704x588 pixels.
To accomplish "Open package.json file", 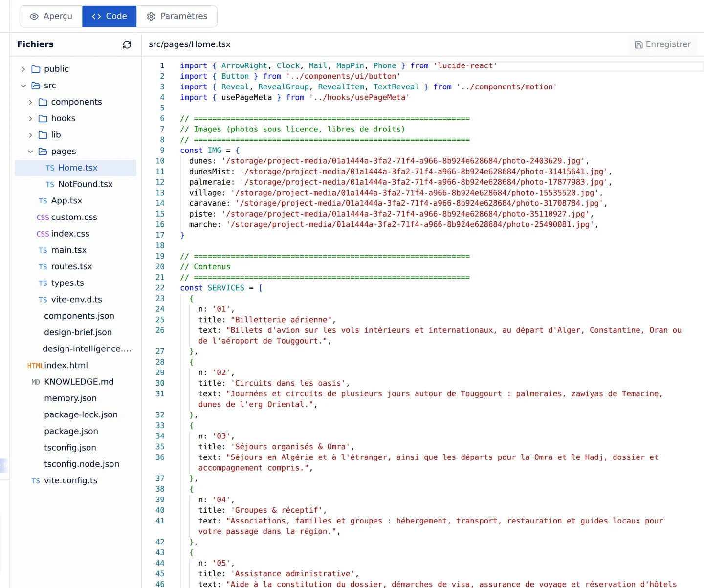I will 76,431.
